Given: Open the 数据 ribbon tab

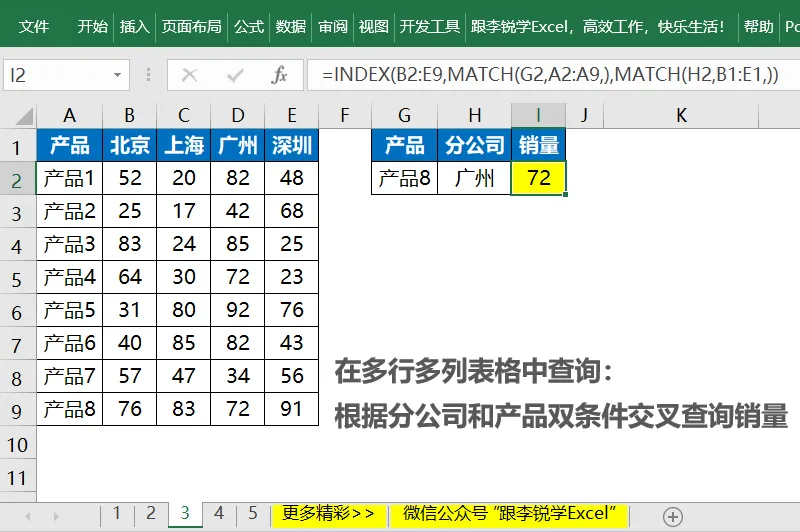Looking at the screenshot, I should [291, 26].
